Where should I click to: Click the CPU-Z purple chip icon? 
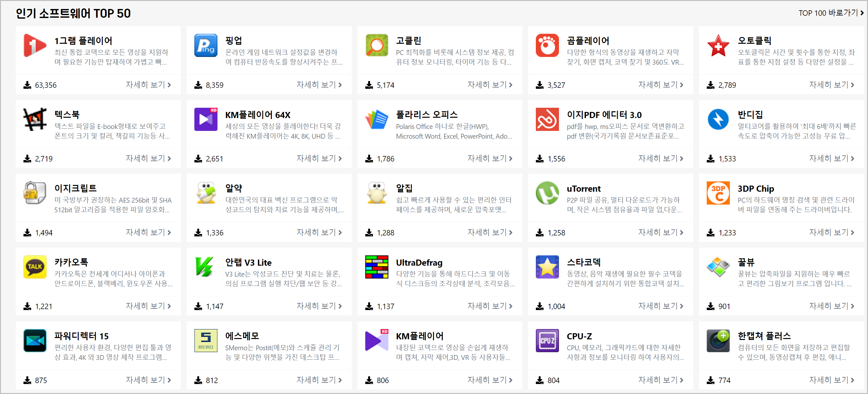[547, 341]
